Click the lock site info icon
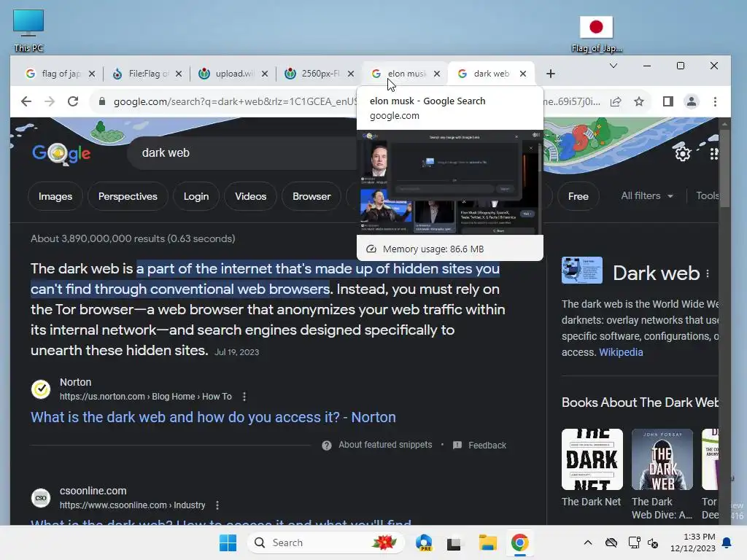Viewport: 747px width, 560px height. point(102,101)
